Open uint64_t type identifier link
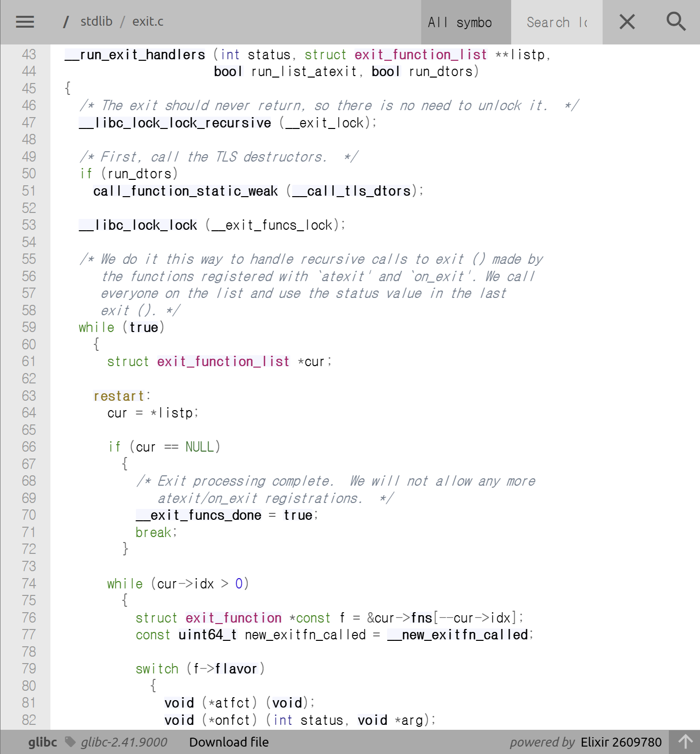Viewport: 700px width, 754px height. [x=208, y=634]
